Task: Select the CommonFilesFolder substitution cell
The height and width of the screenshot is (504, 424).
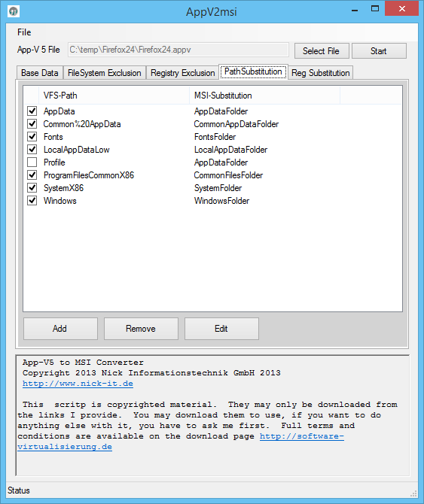Action: click(x=228, y=175)
